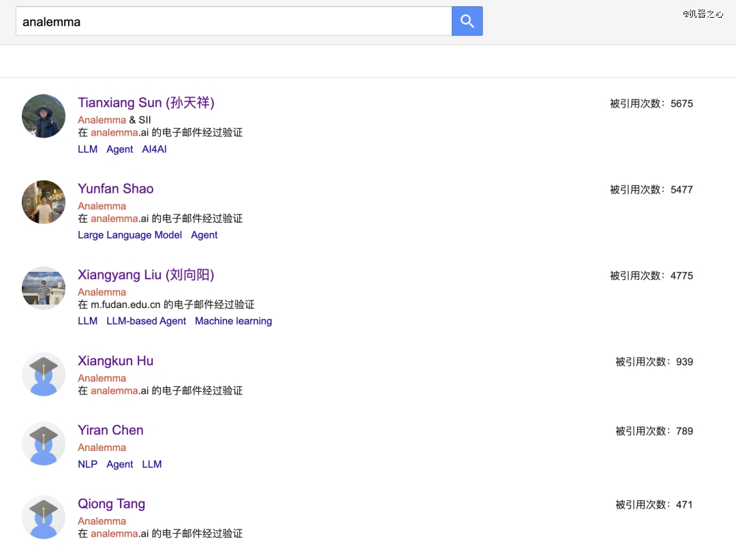
Task: Select the AI4AI tag under Tianxiang Sun
Action: click(154, 149)
